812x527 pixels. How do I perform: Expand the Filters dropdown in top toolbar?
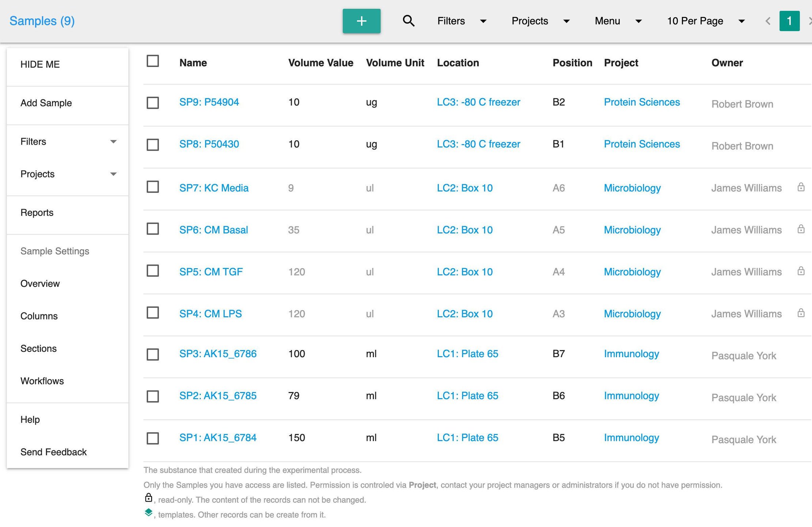(x=462, y=21)
